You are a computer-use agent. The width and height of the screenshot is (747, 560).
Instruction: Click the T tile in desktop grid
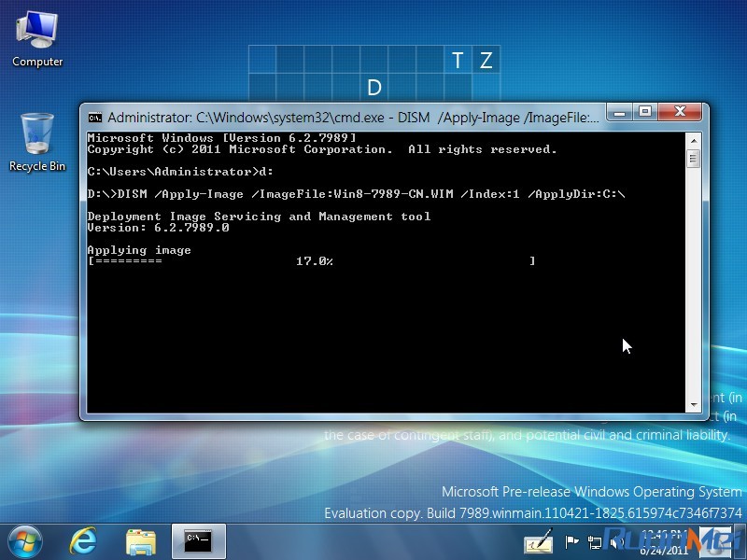click(x=458, y=60)
